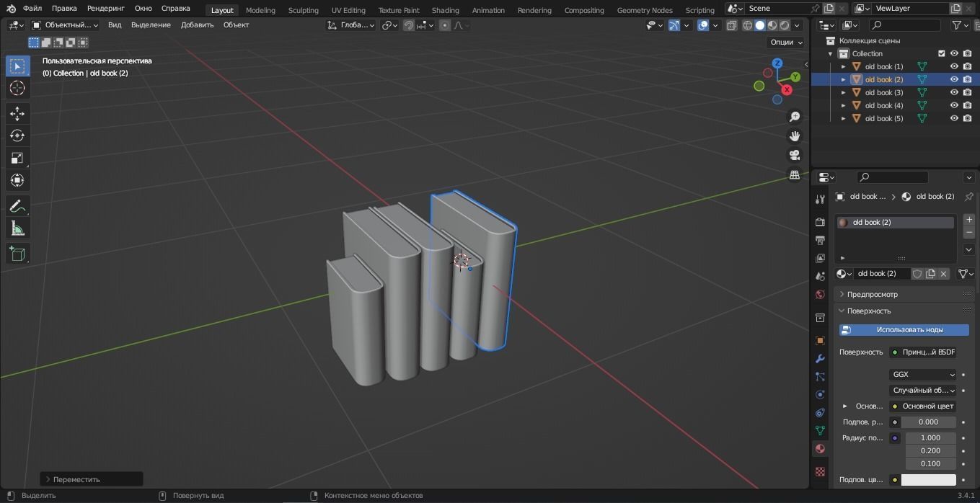This screenshot has height=503, width=980.
Task: Open the subsurface method dropdown
Action: coord(922,391)
